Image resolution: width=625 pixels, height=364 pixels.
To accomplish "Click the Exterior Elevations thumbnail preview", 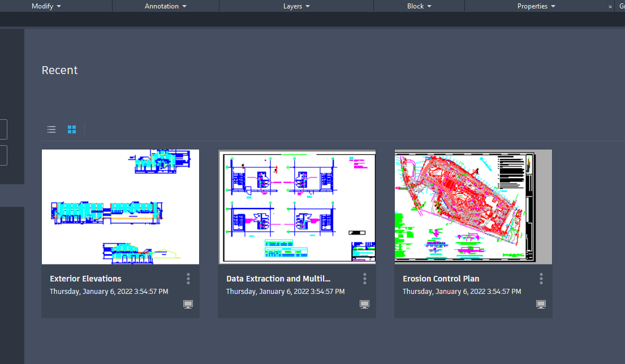I will [x=120, y=206].
